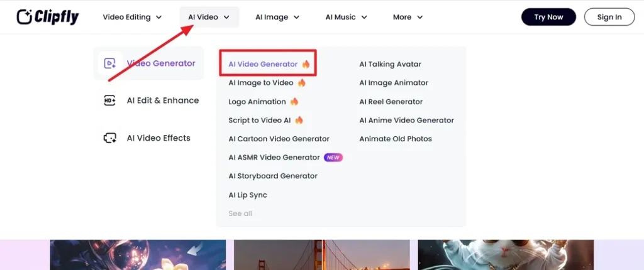644x270 pixels.
Task: Collapse the AI Video dropdown chevron
Action: (x=226, y=17)
